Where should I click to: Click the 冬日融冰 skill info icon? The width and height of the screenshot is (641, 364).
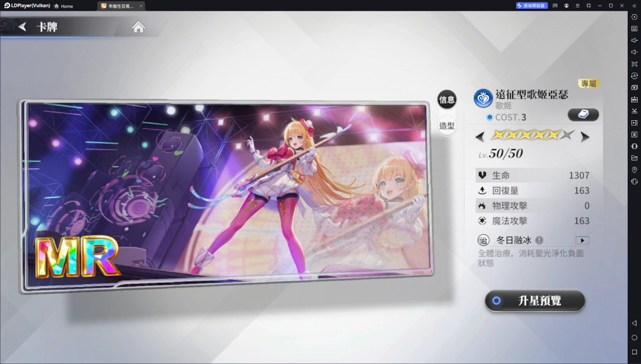click(539, 240)
